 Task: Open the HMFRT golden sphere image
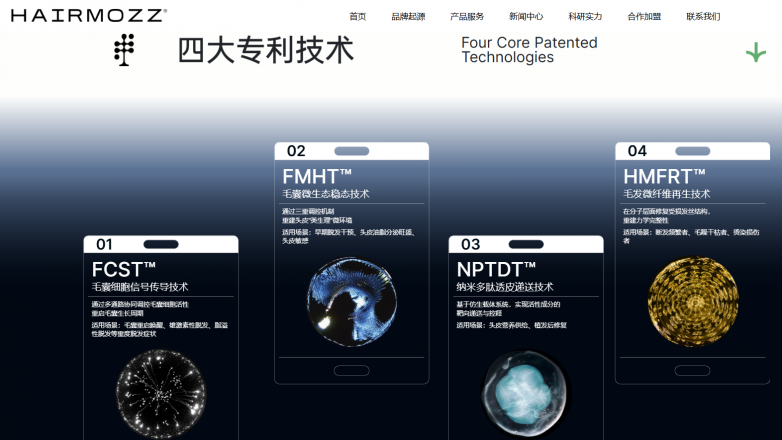(x=693, y=301)
